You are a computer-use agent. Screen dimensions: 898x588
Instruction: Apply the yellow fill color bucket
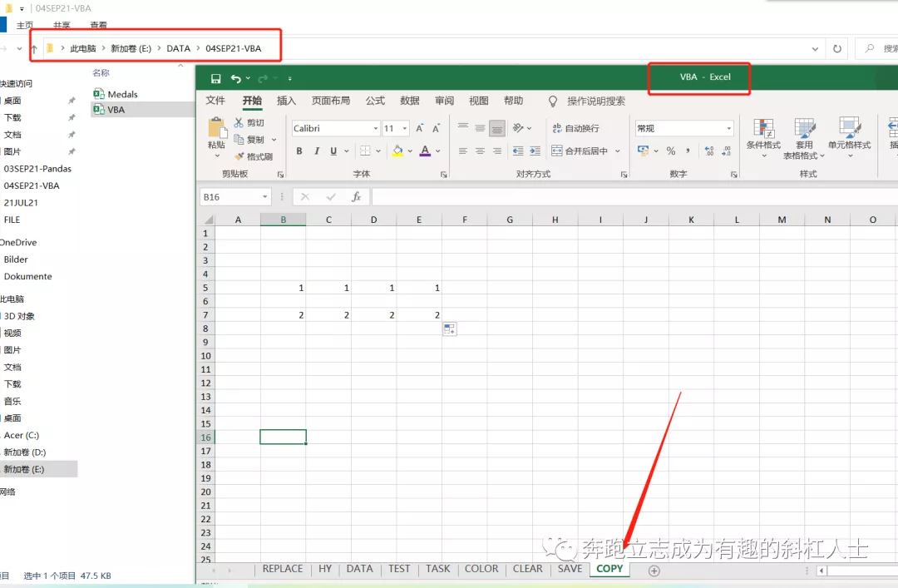(x=397, y=151)
